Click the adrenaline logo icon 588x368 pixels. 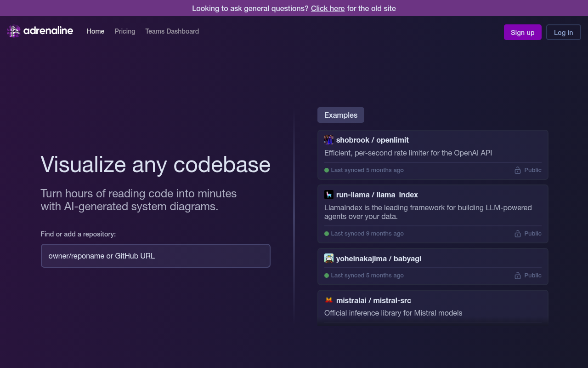tap(13, 31)
